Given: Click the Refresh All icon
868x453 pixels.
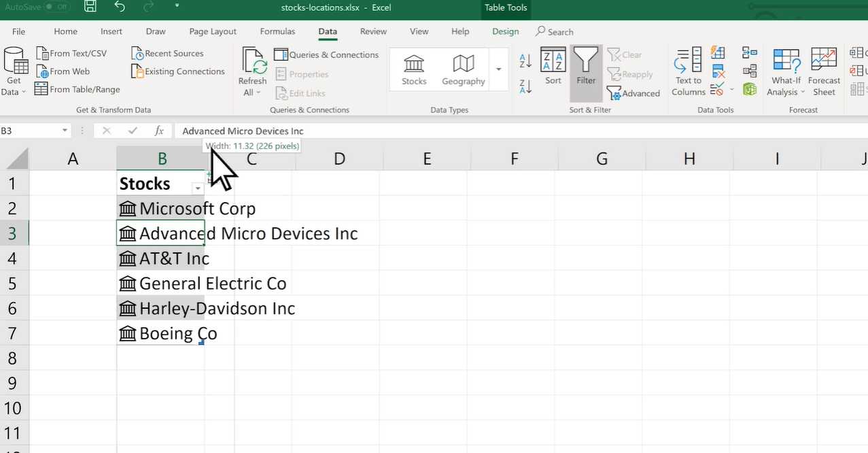Looking at the screenshot, I should [x=253, y=61].
